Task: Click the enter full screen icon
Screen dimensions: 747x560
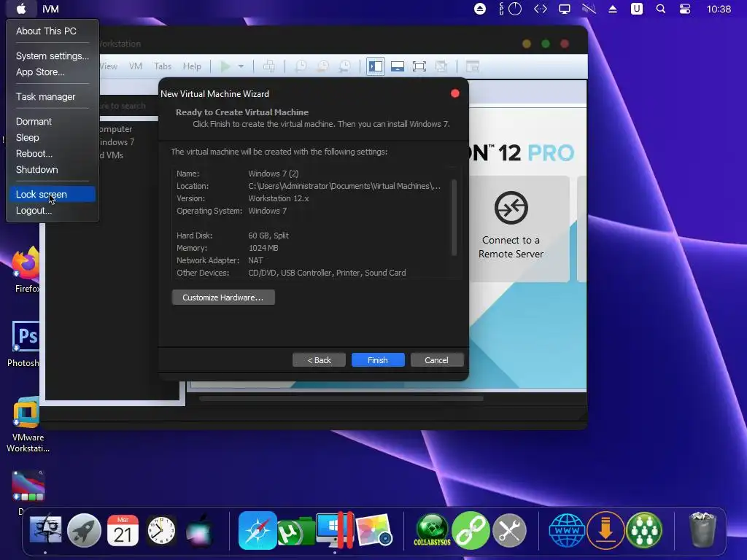Action: (x=419, y=66)
